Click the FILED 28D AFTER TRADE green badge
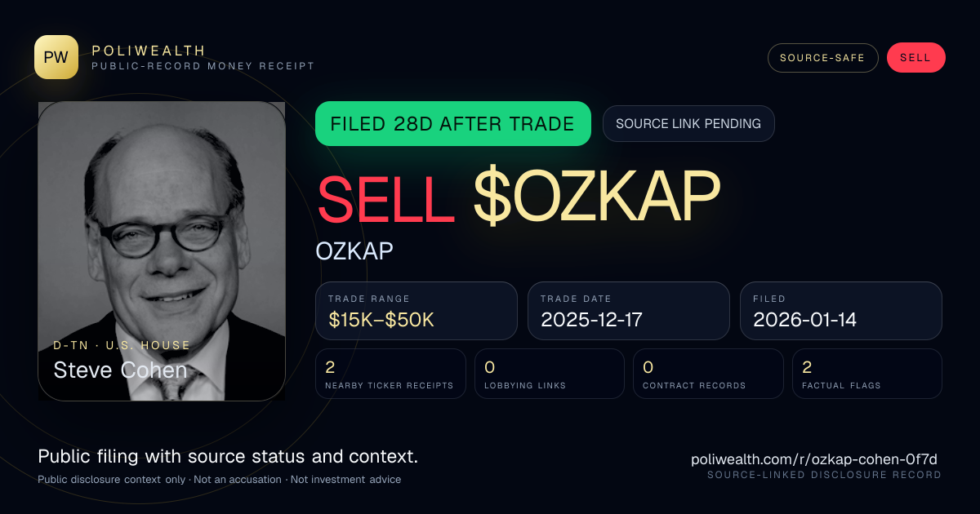 tap(452, 124)
